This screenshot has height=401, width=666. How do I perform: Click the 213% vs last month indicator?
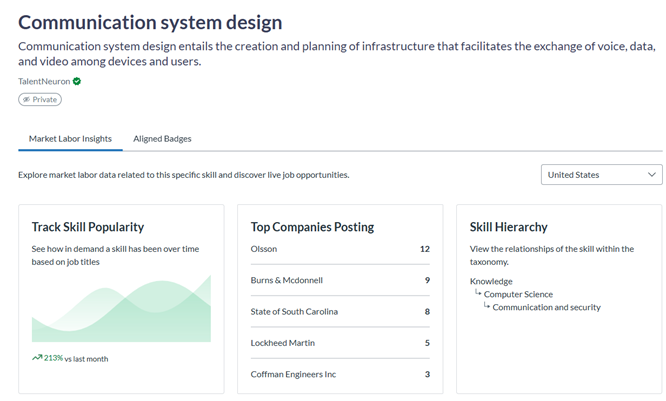(75, 358)
